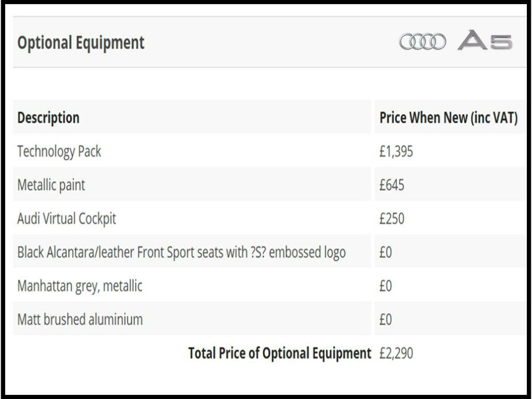Click the Description column header
Viewport: 532px width, 399px height.
click(x=48, y=118)
